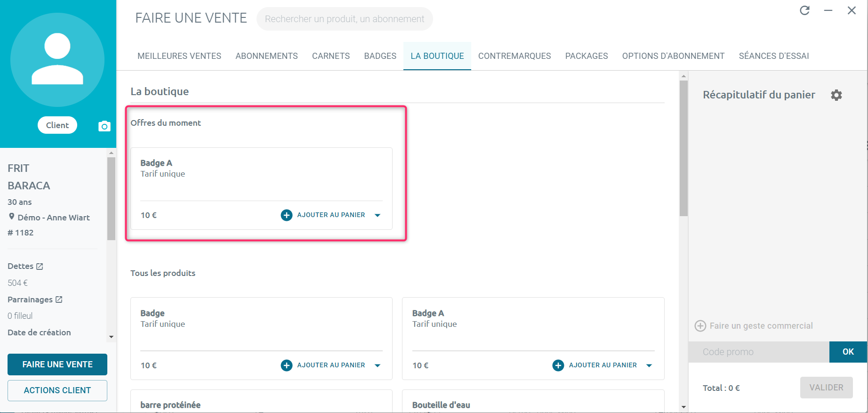Screen dimensions: 868x413
Task: Expand dropdown arrow on the Badge product card
Action: (378, 365)
